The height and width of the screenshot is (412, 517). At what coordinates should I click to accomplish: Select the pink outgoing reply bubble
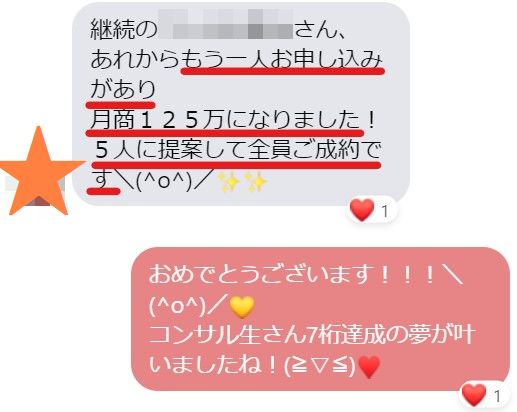coord(320,319)
